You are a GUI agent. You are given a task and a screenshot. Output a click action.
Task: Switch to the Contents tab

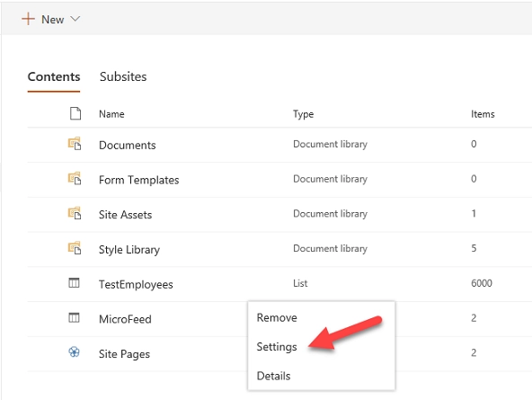(x=54, y=76)
